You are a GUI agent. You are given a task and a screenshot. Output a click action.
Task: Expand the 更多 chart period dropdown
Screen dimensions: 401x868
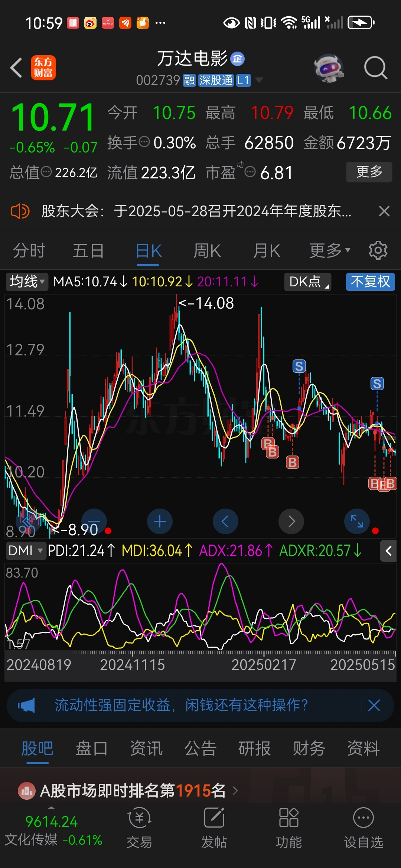click(330, 251)
